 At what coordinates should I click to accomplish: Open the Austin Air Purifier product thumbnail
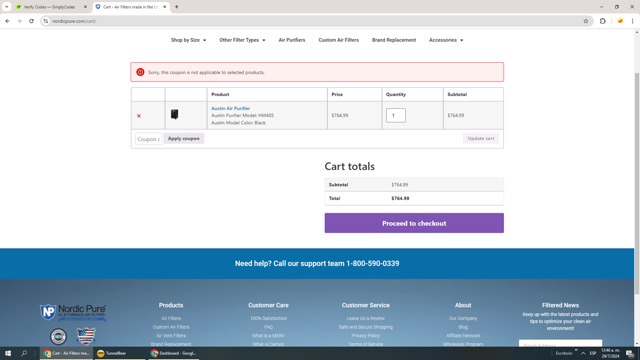(x=174, y=114)
